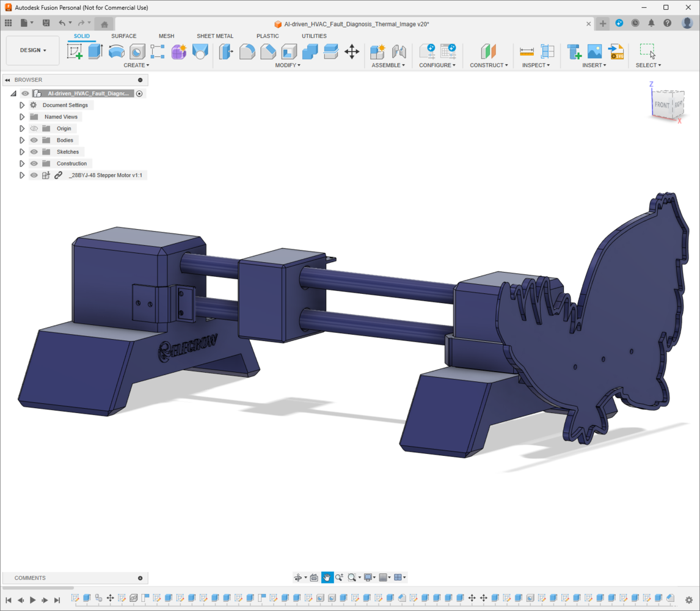The width and height of the screenshot is (700, 611).
Task: Open the DESIGN workspace dropdown
Action: [x=33, y=50]
